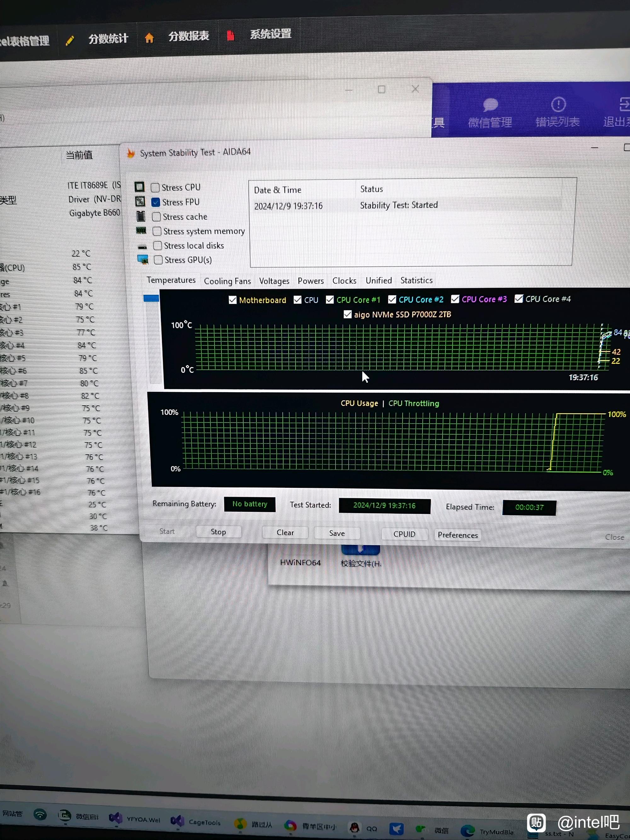Click the CPU chip icon beside Stress CPU
630x840 pixels.
pyautogui.click(x=139, y=187)
